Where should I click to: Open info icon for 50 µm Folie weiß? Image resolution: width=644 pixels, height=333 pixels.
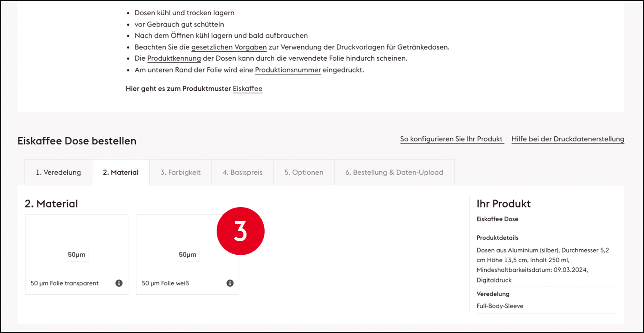click(x=230, y=283)
